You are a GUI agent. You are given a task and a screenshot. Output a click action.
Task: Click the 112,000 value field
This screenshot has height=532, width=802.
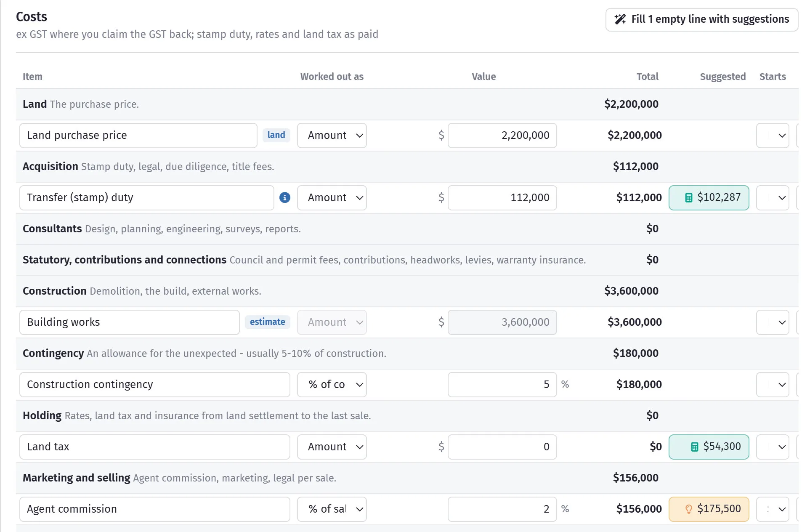[502, 197]
